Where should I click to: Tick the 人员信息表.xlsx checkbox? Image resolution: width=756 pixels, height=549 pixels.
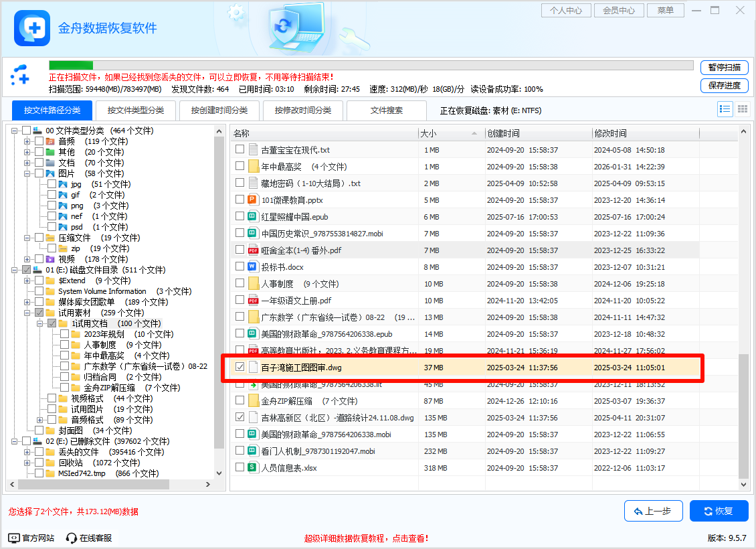coord(240,467)
